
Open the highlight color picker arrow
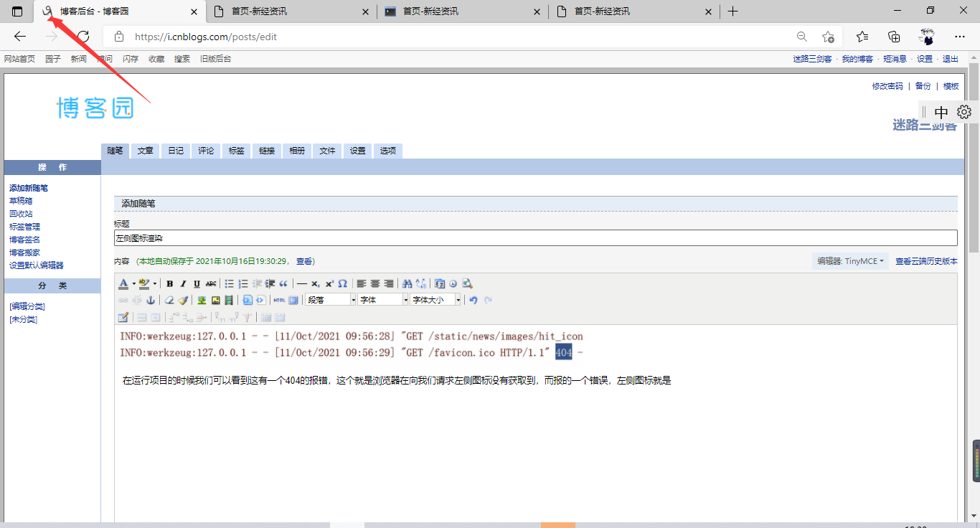(154, 283)
